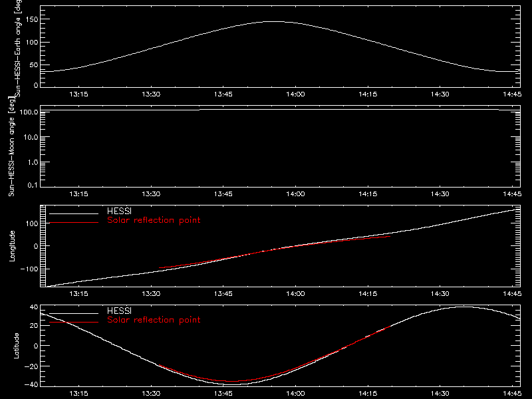Viewport: 532px width, 399px height.
Task: Select HESSI legend label in Latitude plot
Action: pos(119,311)
